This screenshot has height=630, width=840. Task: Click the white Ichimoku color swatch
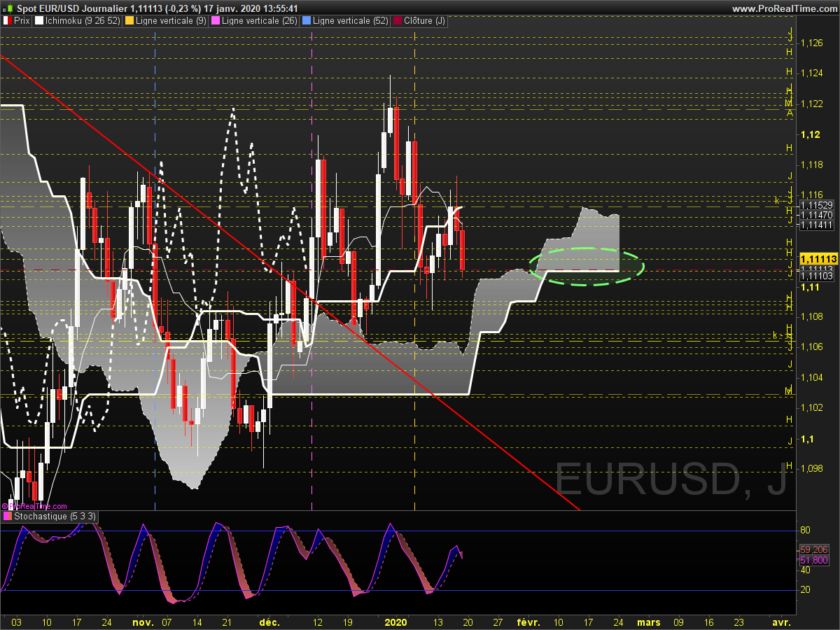38,21
